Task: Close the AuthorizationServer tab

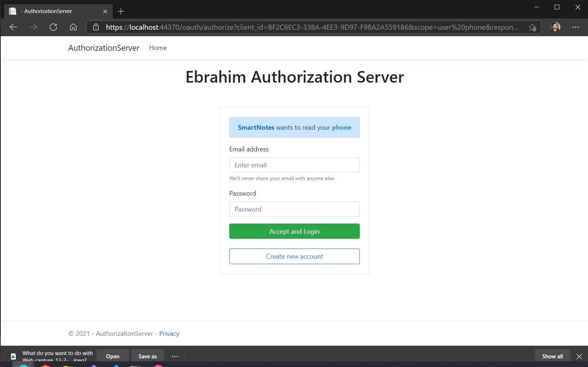Action: coord(105,11)
